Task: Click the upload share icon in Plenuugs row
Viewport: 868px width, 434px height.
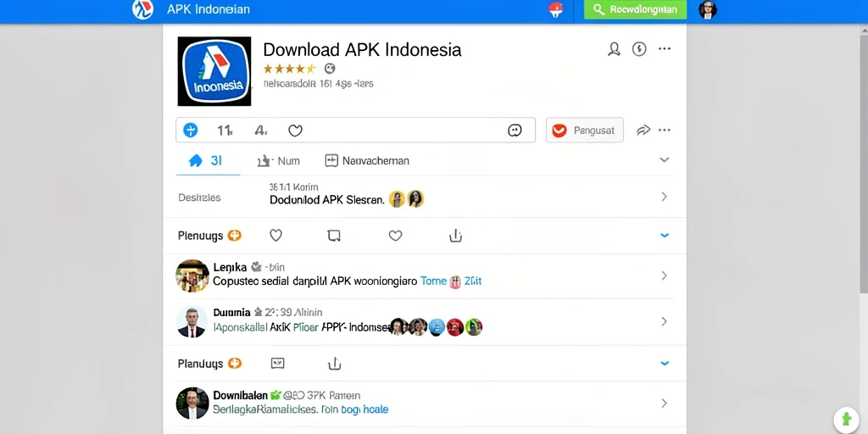Action: pos(455,236)
